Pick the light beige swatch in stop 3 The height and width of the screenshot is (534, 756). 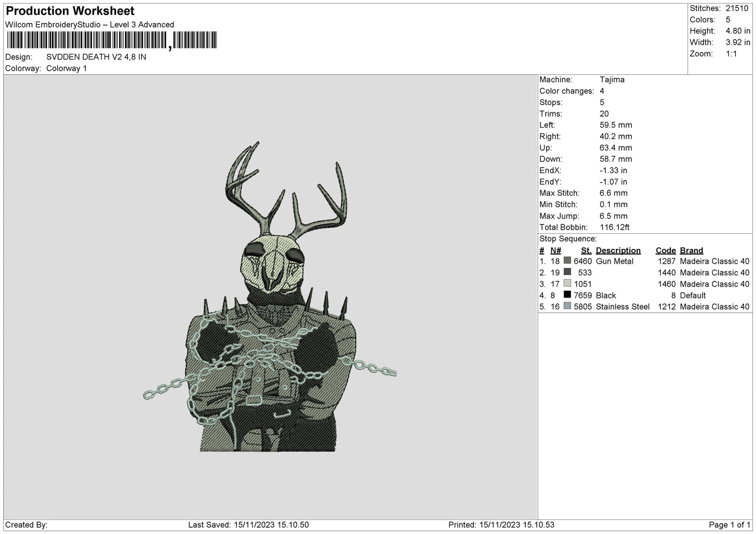(x=567, y=284)
